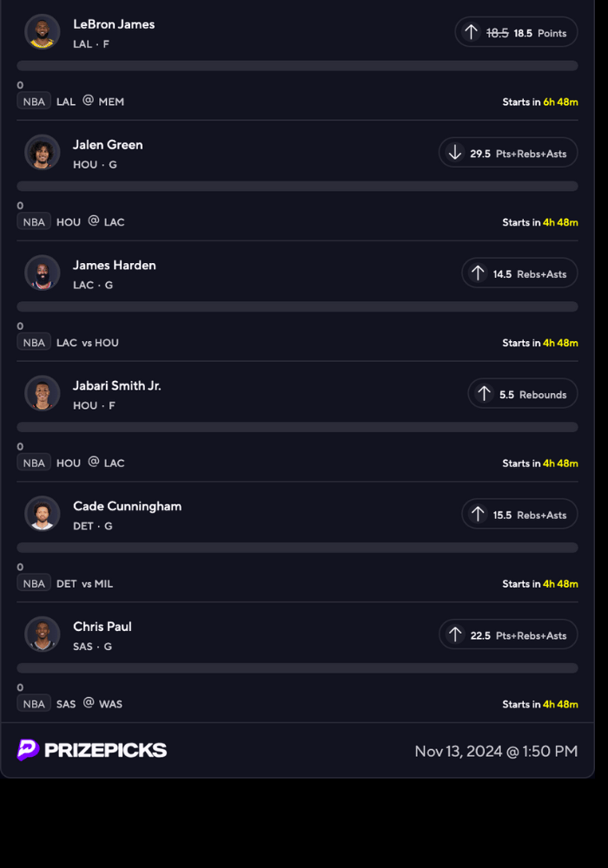Viewport: 608px width, 868px height.
Task: Click the up arrow on LeBron's 18.5 Points
Action: coord(471,32)
